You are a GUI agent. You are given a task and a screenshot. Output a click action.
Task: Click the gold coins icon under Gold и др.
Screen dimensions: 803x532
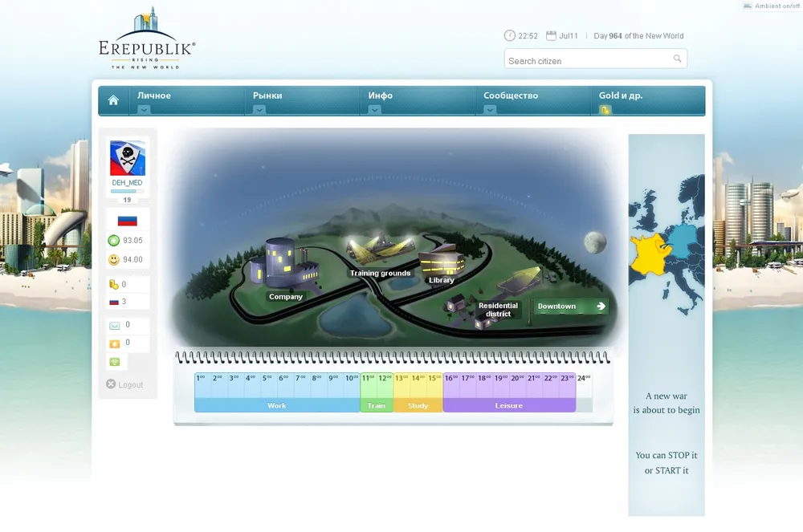(605, 109)
